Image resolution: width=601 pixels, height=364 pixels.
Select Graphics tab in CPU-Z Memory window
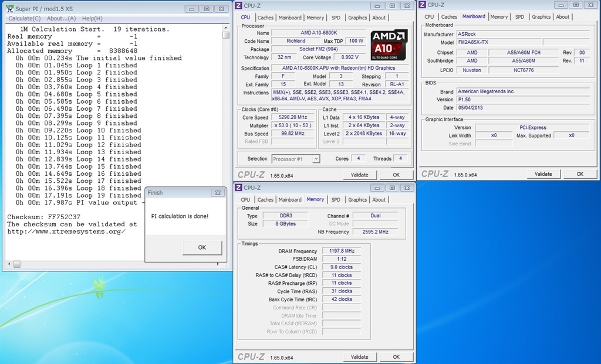[357, 200]
